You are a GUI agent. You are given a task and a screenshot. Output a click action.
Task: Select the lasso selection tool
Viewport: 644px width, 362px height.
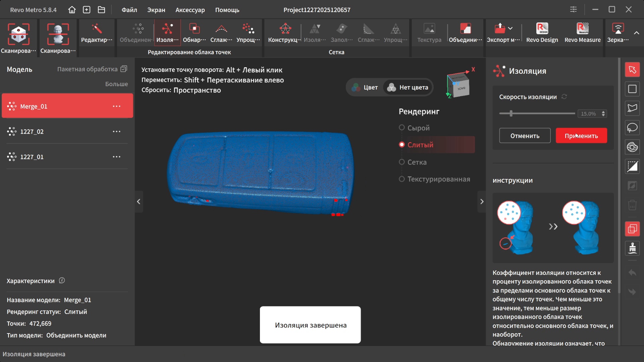[632, 128]
